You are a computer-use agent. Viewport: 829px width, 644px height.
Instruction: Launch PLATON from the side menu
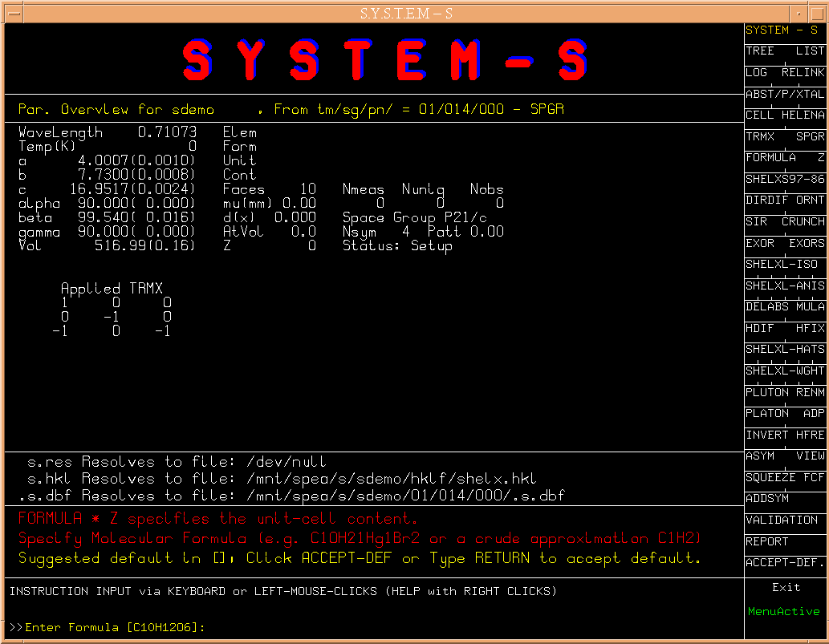coord(767,414)
